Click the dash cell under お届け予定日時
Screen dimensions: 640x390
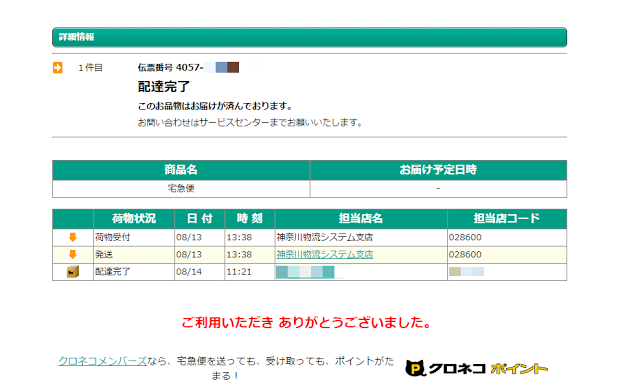pos(438,188)
